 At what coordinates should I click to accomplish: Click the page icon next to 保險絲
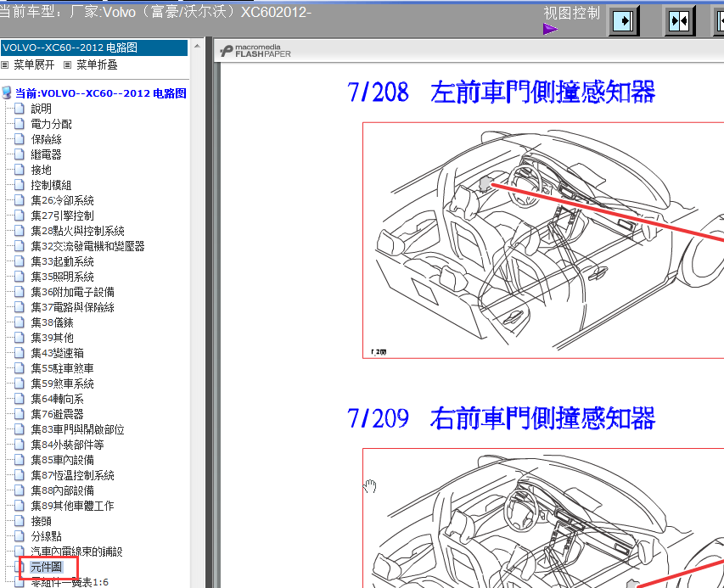pyautogui.click(x=19, y=139)
